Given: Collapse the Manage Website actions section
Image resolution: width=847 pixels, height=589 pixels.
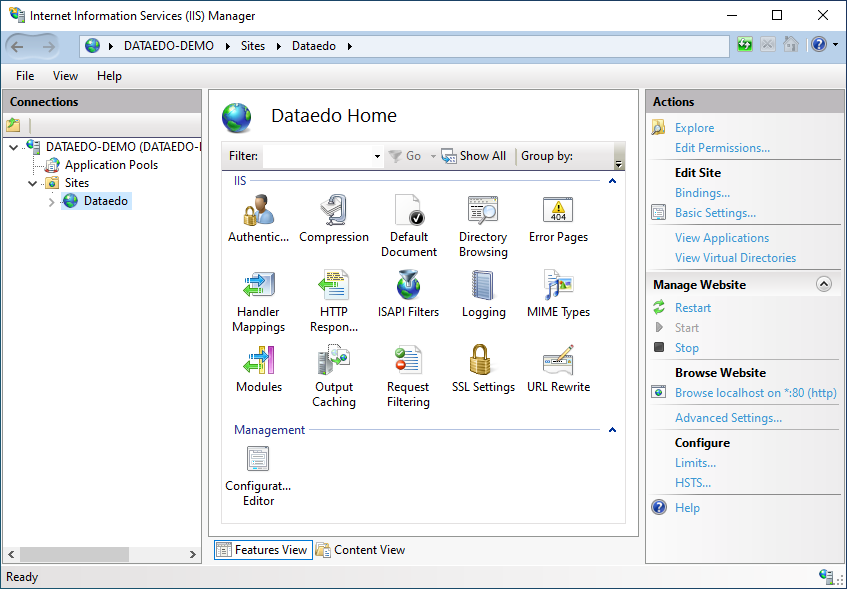Looking at the screenshot, I should point(824,284).
